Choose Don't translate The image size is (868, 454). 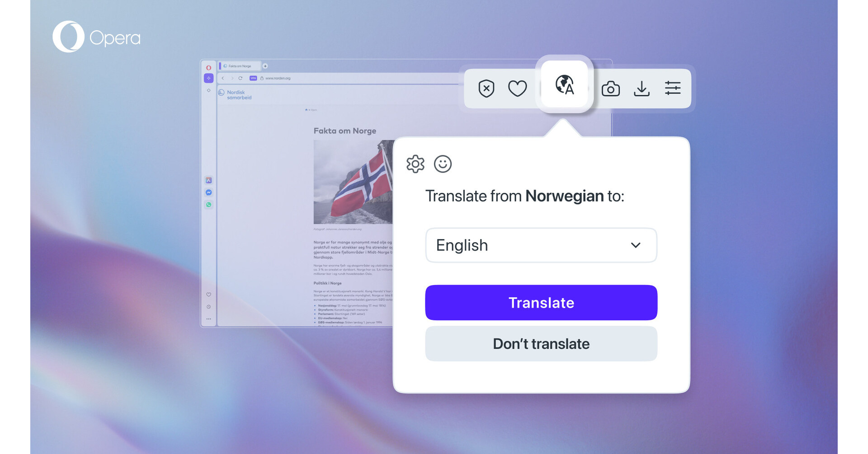tap(541, 344)
